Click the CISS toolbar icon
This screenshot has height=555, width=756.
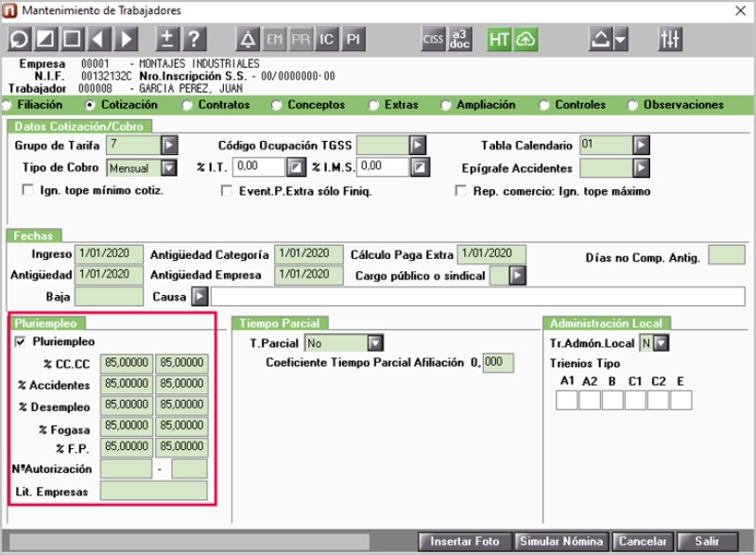pyautogui.click(x=433, y=40)
